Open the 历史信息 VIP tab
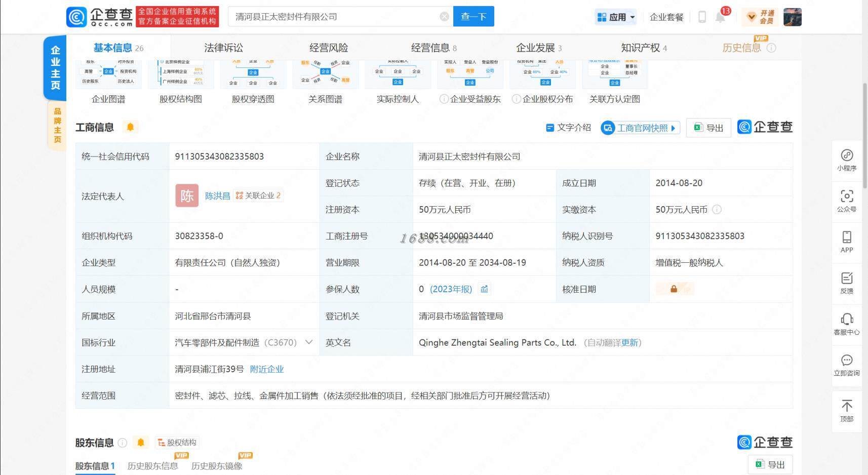 click(x=742, y=48)
